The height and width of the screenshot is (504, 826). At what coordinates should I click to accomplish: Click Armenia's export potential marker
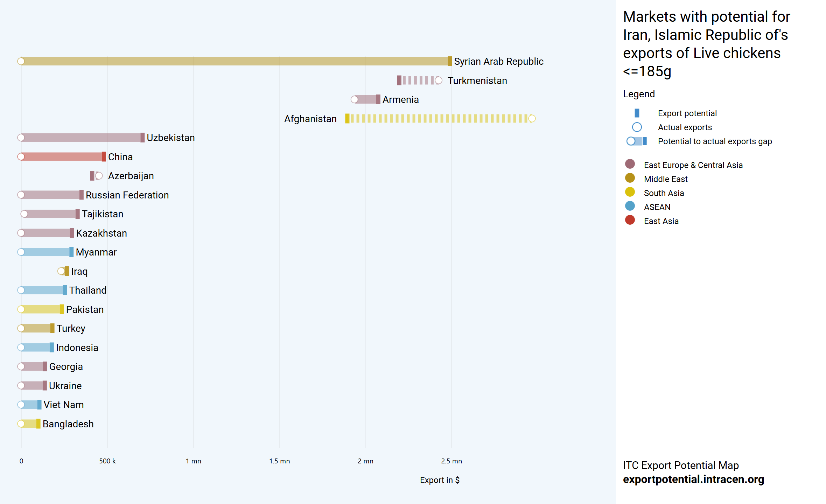(x=378, y=99)
